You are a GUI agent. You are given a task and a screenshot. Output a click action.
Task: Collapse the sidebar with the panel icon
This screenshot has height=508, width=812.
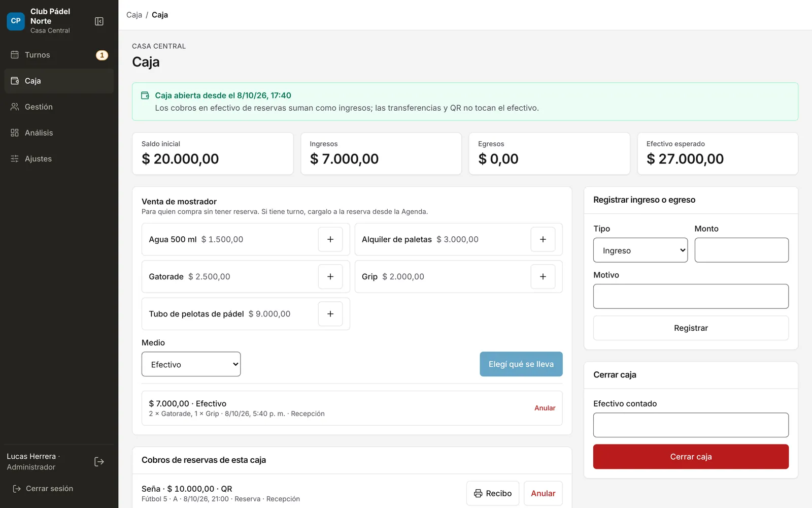[x=99, y=21]
